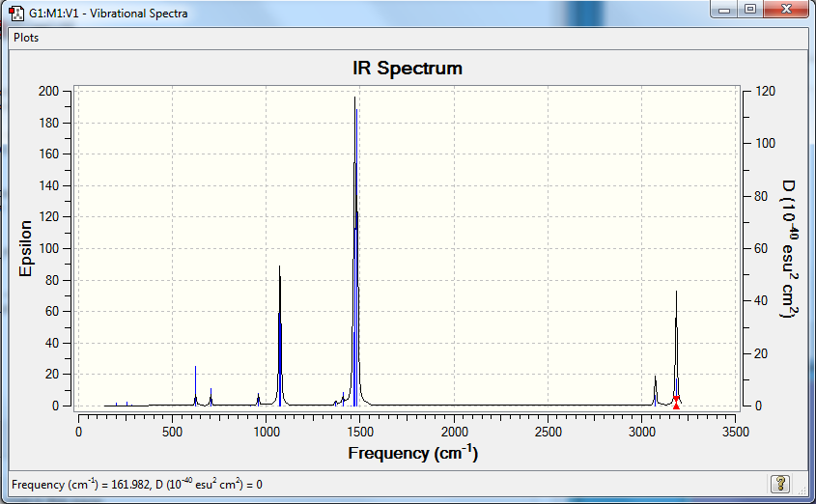
Task: Click the small peak near 700 cm-1
Action: (211, 397)
